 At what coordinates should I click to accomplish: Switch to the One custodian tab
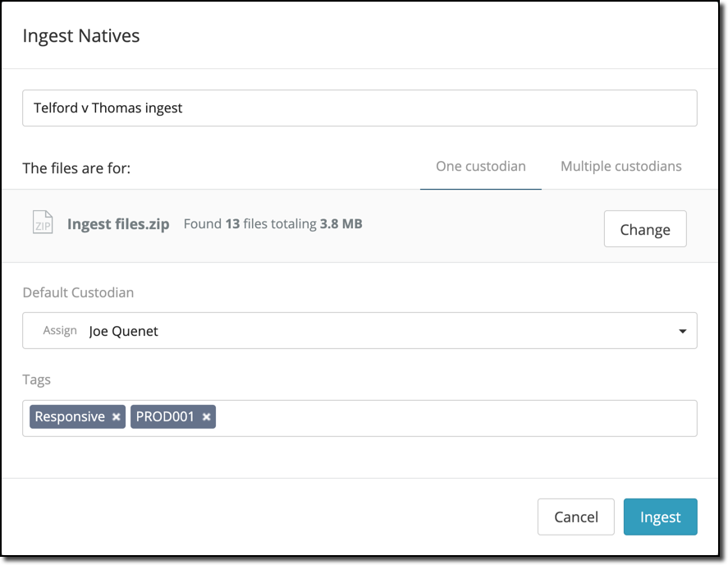pos(480,166)
